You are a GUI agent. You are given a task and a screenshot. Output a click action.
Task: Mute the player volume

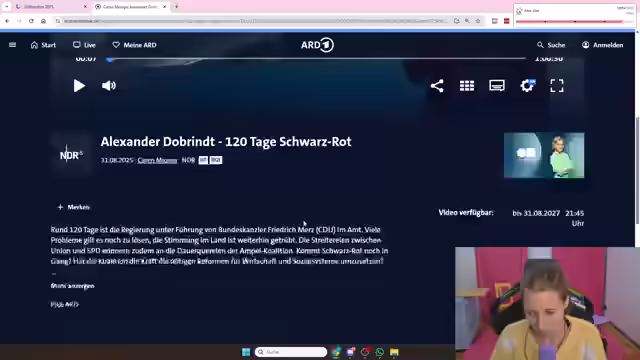coord(109,86)
